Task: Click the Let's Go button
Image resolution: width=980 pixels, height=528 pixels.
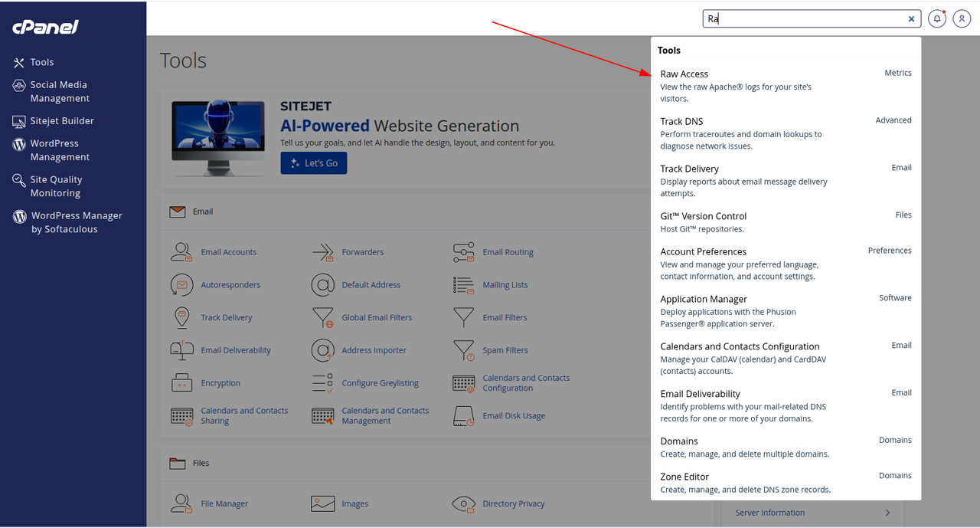Action: [314, 162]
